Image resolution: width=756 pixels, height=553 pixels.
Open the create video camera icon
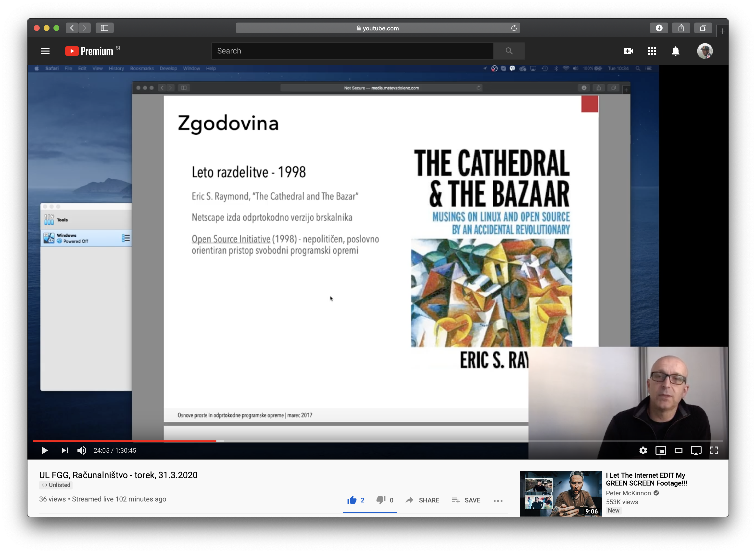click(x=628, y=51)
